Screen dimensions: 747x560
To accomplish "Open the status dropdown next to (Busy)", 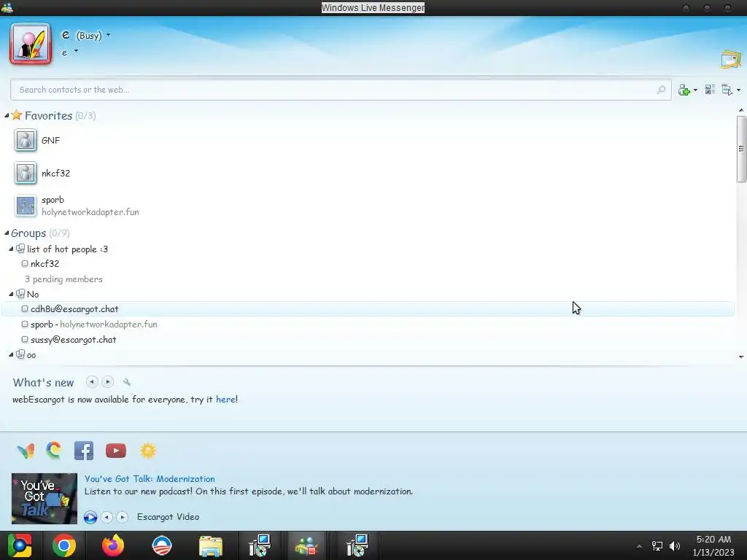I will tap(108, 35).
